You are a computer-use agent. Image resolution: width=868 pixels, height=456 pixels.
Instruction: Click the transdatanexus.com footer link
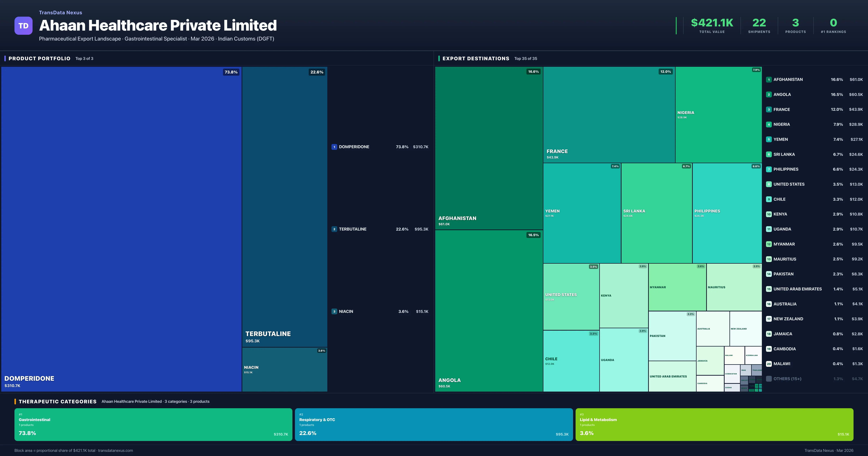click(x=115, y=450)
